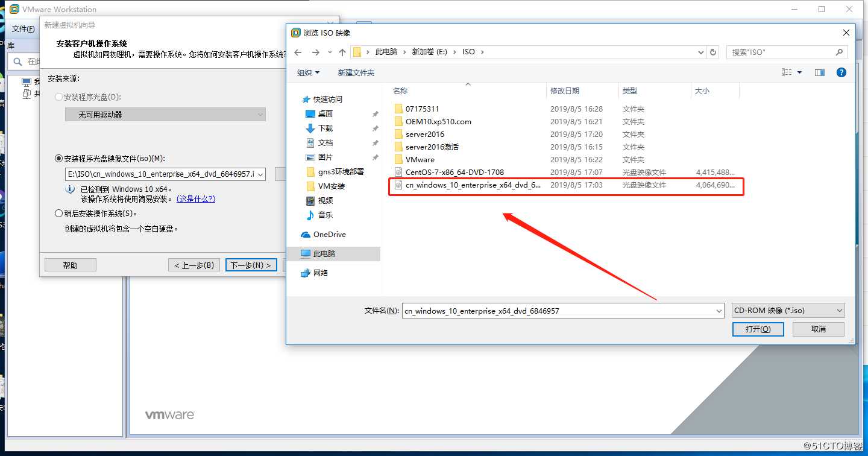Click 帮助 button in wizard
Image resolution: width=868 pixels, height=456 pixels.
click(71, 265)
